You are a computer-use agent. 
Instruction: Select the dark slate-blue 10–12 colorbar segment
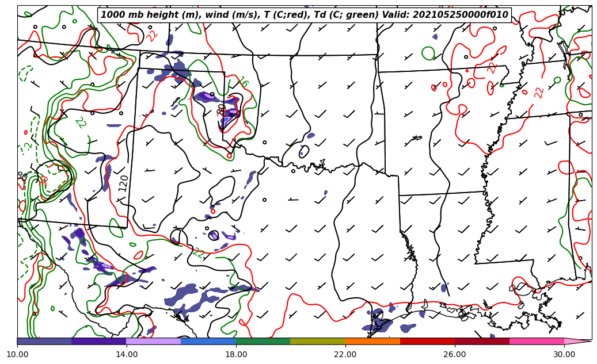[44, 341]
